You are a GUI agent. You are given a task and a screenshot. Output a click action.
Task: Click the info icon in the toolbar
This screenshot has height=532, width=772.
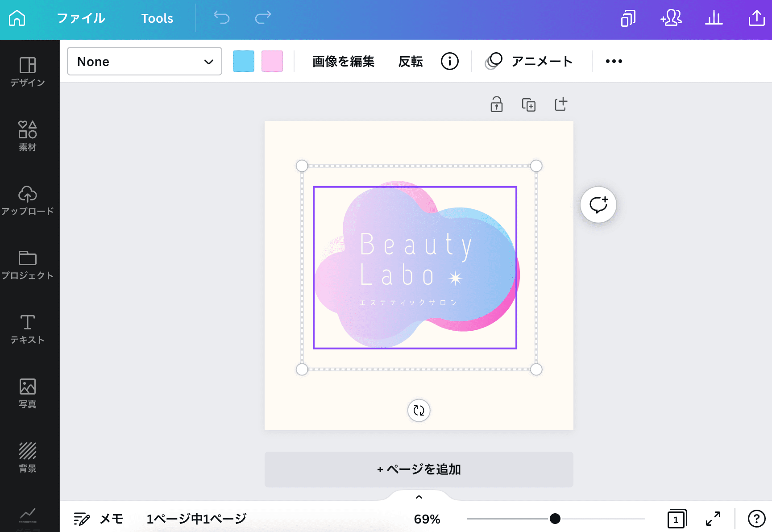450,61
